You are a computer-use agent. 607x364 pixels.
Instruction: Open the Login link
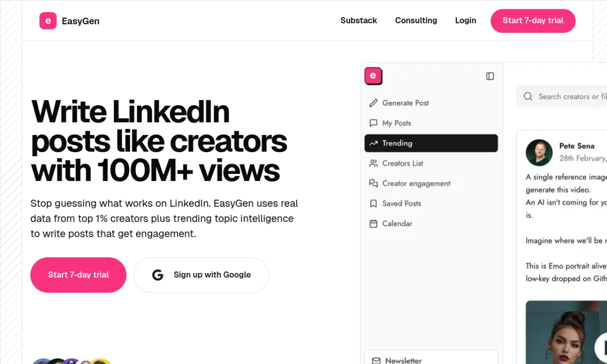(466, 20)
